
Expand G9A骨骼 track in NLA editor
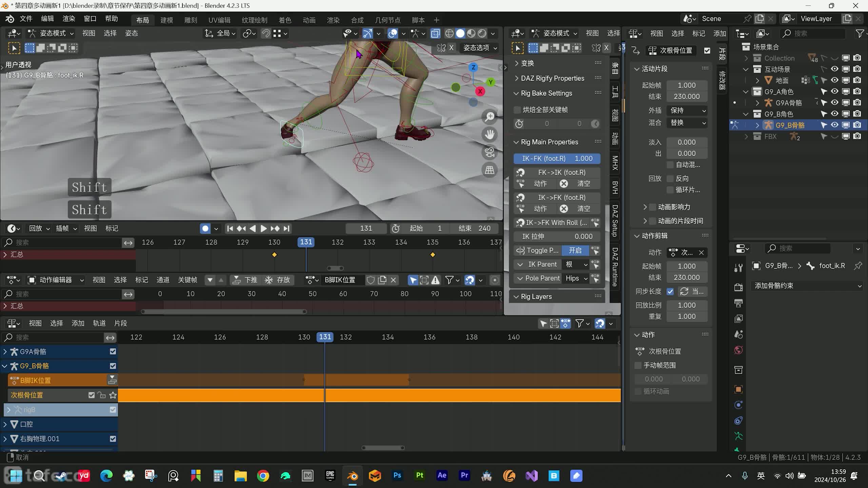(x=5, y=351)
